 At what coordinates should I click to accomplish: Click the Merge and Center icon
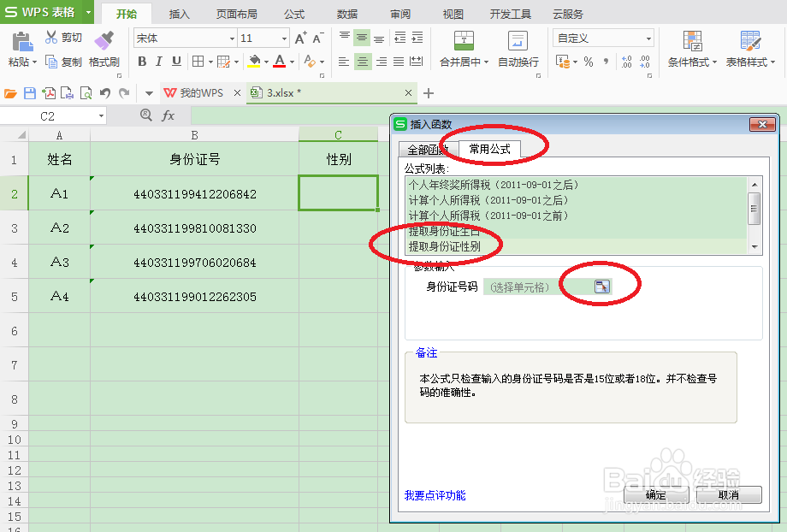click(x=464, y=41)
